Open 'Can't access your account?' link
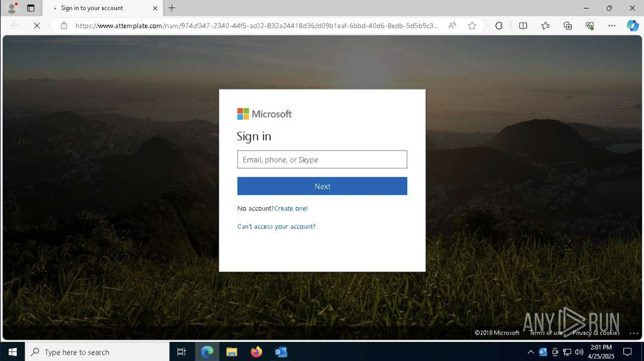This screenshot has height=361, width=644. 277,227
